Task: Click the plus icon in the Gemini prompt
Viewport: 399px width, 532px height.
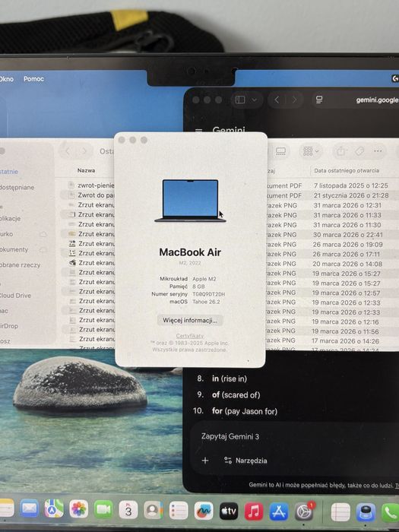Action: [x=205, y=461]
